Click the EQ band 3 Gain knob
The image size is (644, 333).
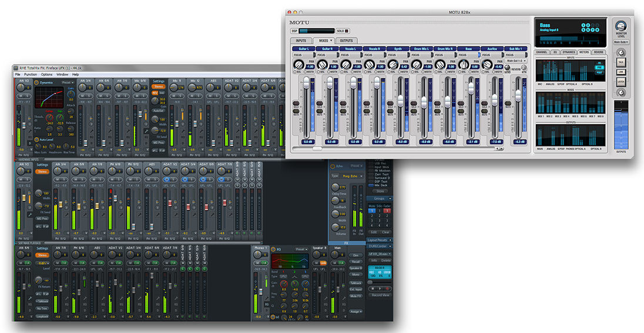pos(305,284)
